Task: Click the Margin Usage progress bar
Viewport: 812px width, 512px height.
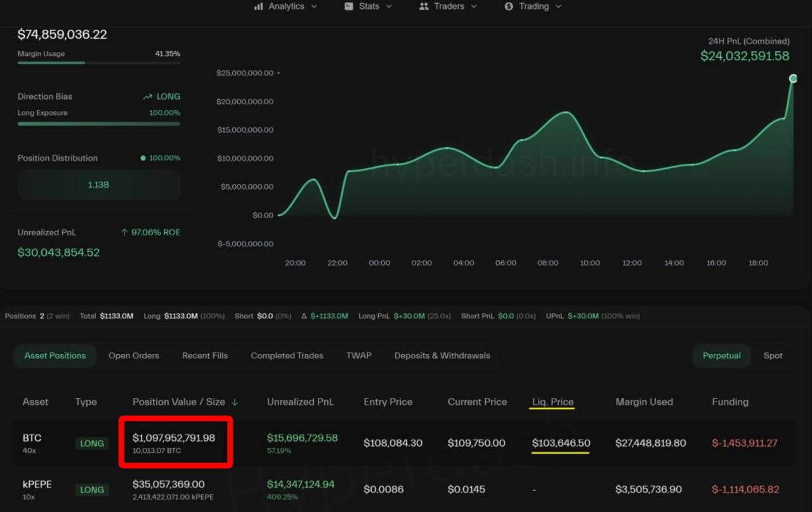Action: click(99, 63)
